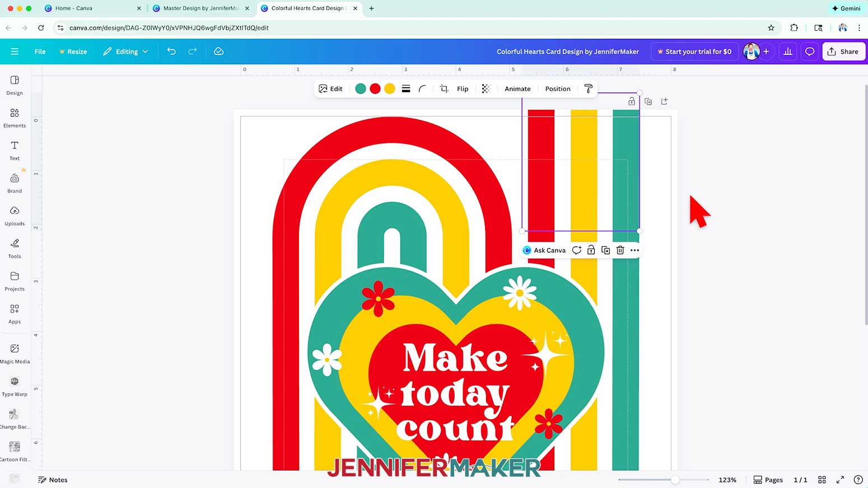Click the Share button

pos(843,51)
